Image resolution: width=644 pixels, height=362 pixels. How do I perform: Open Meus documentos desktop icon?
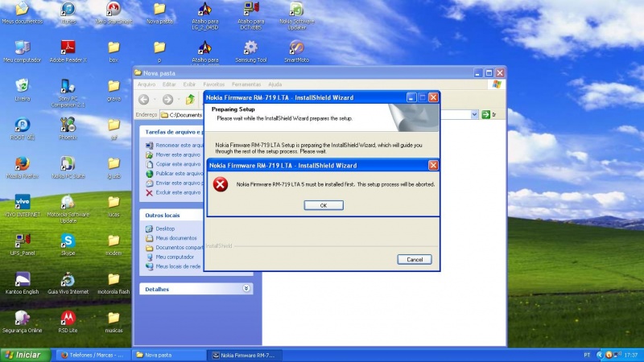pyautogui.click(x=23, y=13)
